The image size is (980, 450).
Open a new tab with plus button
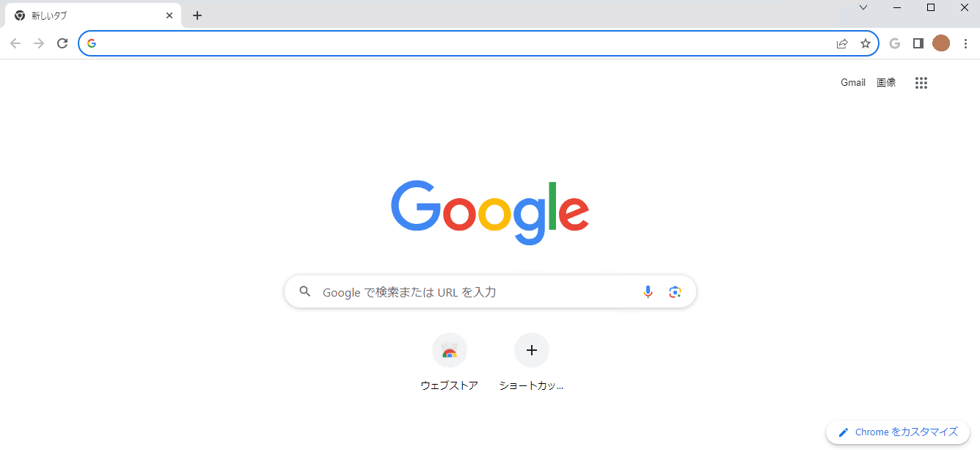(x=197, y=15)
